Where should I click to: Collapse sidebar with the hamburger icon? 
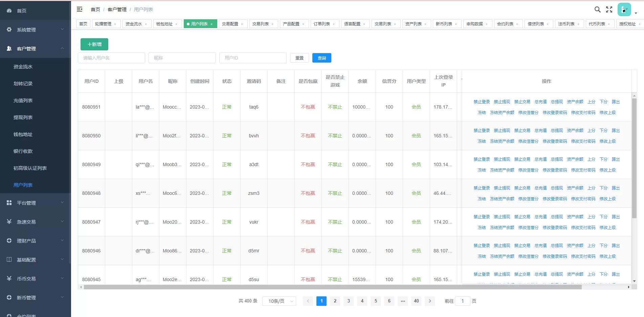[x=80, y=9]
